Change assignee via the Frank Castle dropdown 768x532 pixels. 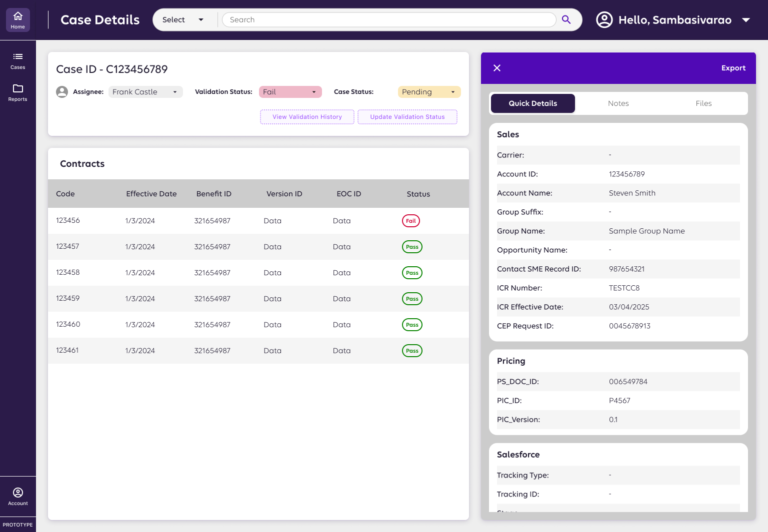(x=145, y=92)
